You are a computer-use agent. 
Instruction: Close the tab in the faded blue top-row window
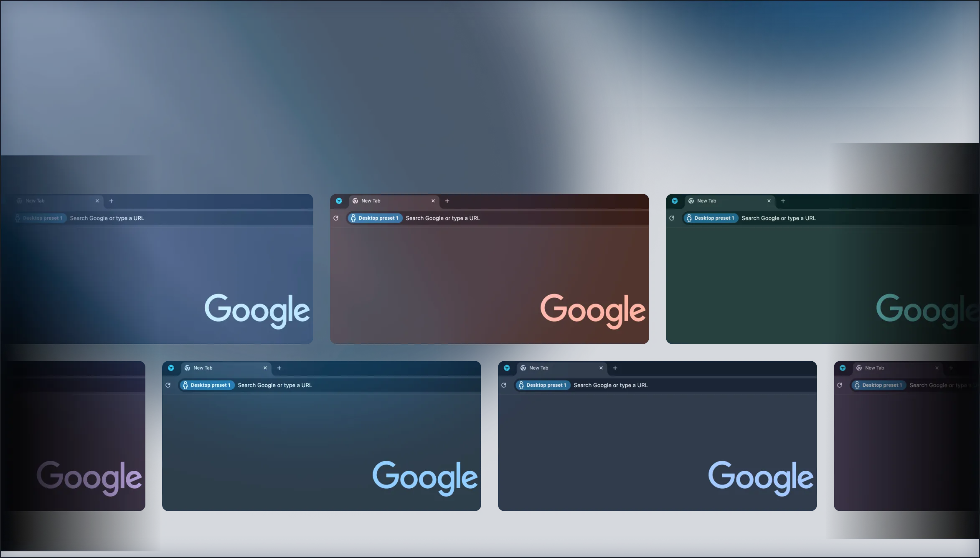click(x=97, y=201)
